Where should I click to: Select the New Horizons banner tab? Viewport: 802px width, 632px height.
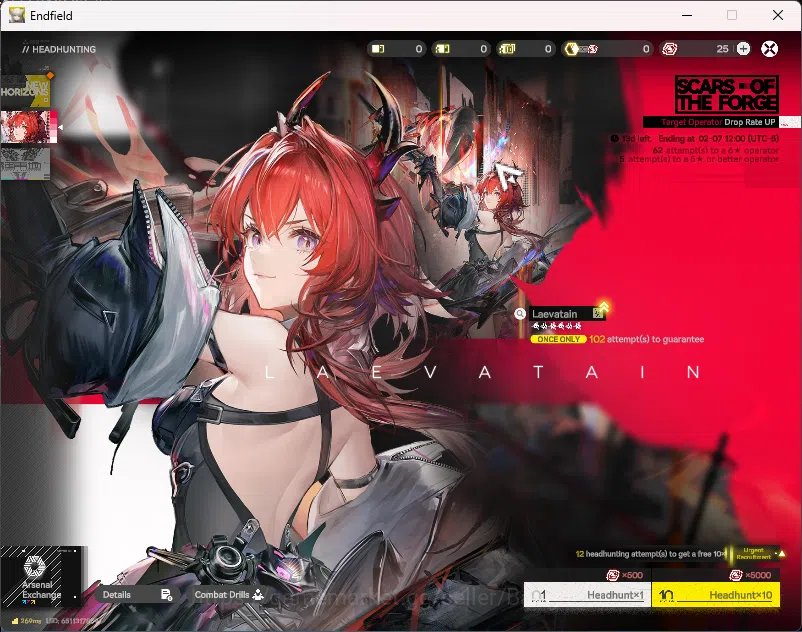coord(26,91)
